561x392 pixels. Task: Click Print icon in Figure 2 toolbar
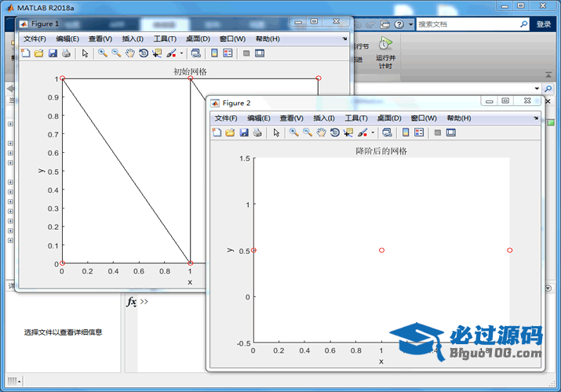tap(257, 132)
